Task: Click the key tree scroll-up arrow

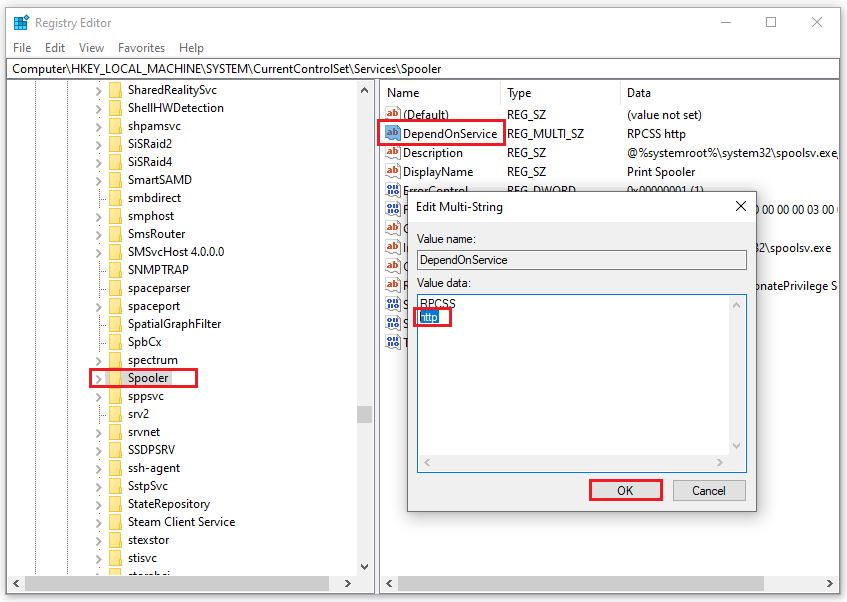Action: (365, 90)
